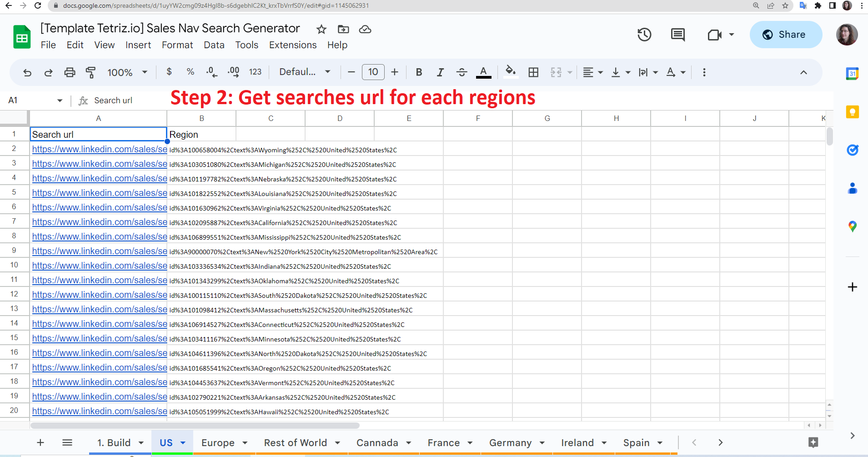The width and height of the screenshot is (868, 457).
Task: Open the Maps side panel icon
Action: (x=852, y=226)
